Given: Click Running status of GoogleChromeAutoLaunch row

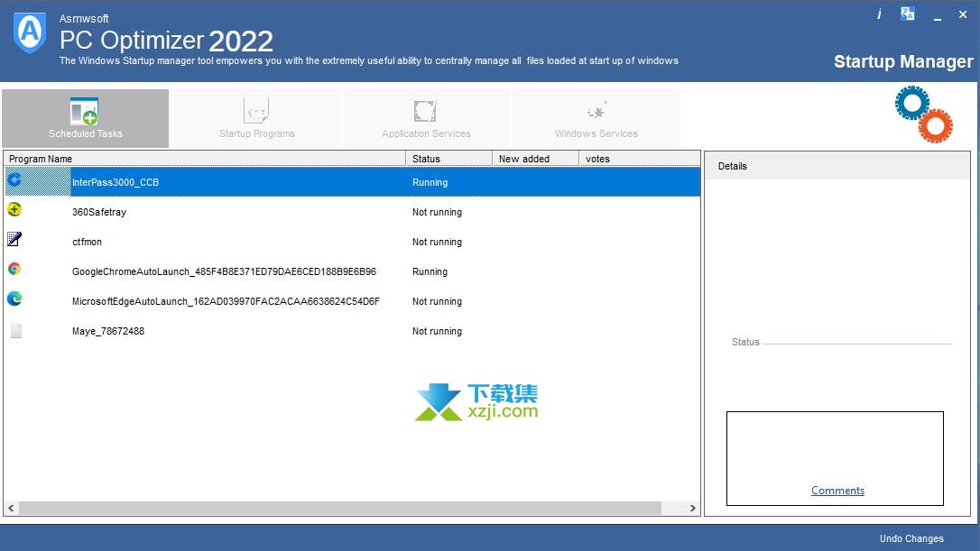Looking at the screenshot, I should tap(430, 271).
